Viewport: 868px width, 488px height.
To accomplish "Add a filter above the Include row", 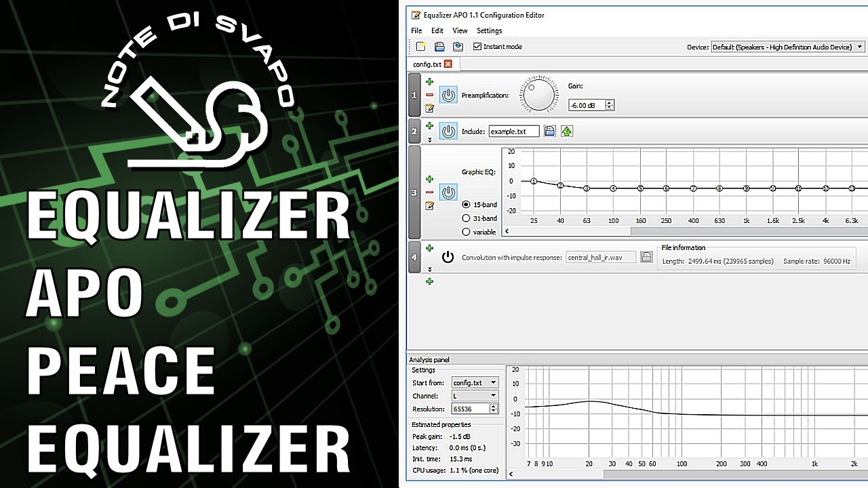I will [x=429, y=125].
